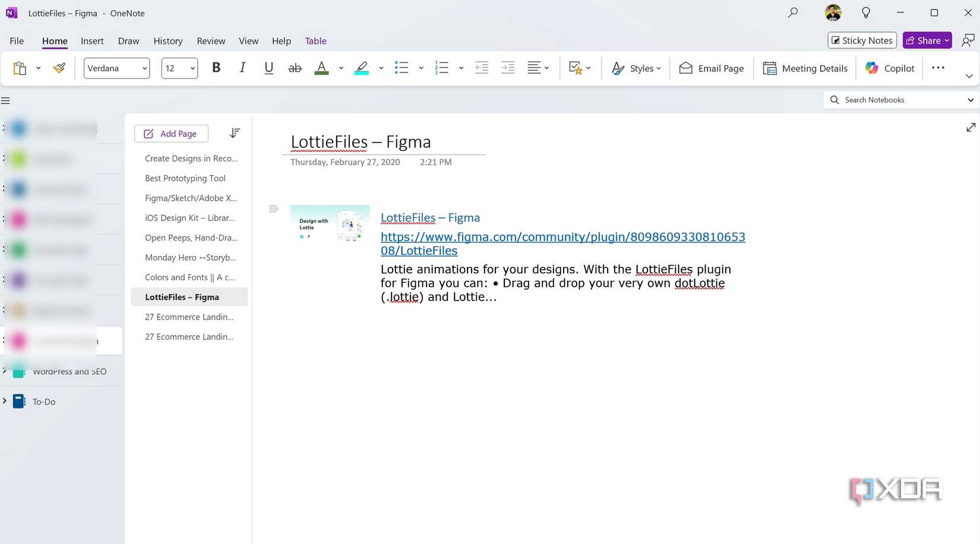Open bullet styles dropdown
Viewport: 980px width, 544px height.
(x=421, y=68)
